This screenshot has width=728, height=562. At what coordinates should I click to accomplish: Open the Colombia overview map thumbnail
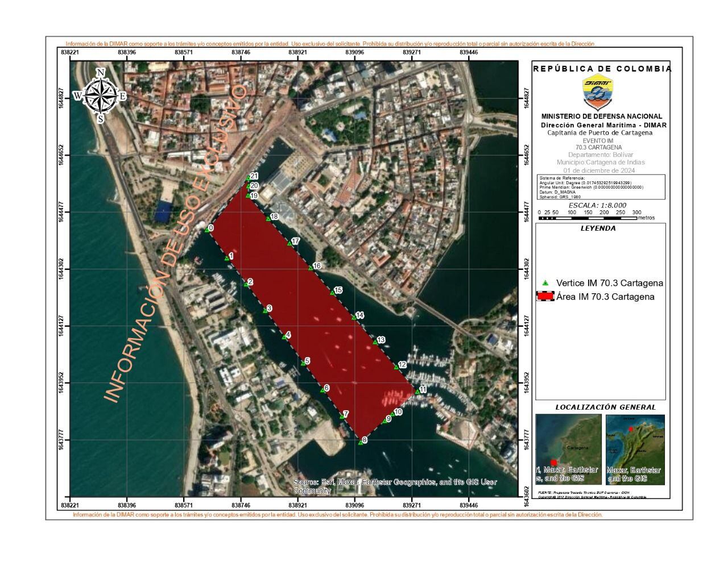[x=635, y=449]
